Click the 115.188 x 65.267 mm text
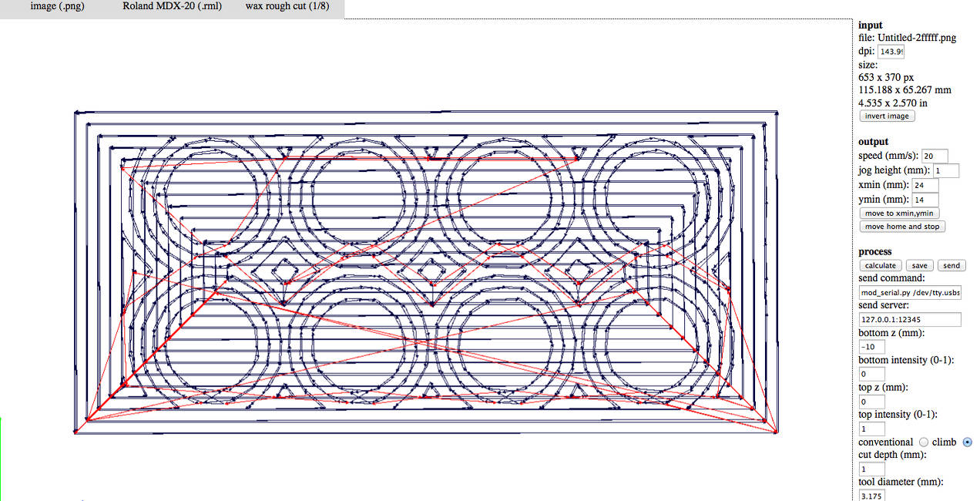 (x=904, y=90)
